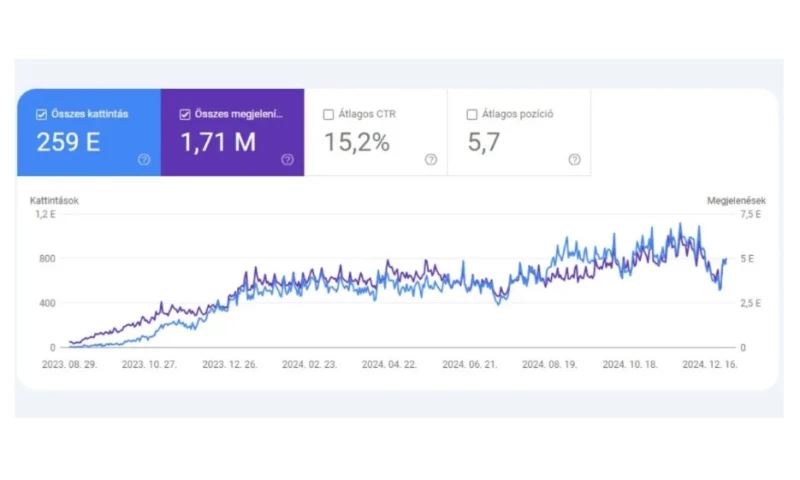Click the 259 E total clicks value
Viewport: 800px width, 480px height.
click(68, 142)
